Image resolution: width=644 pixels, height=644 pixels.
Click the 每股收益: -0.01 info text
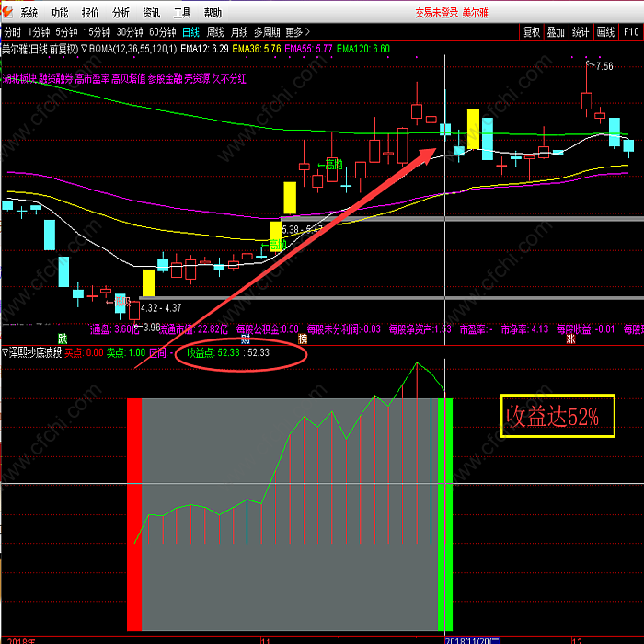coord(586,329)
